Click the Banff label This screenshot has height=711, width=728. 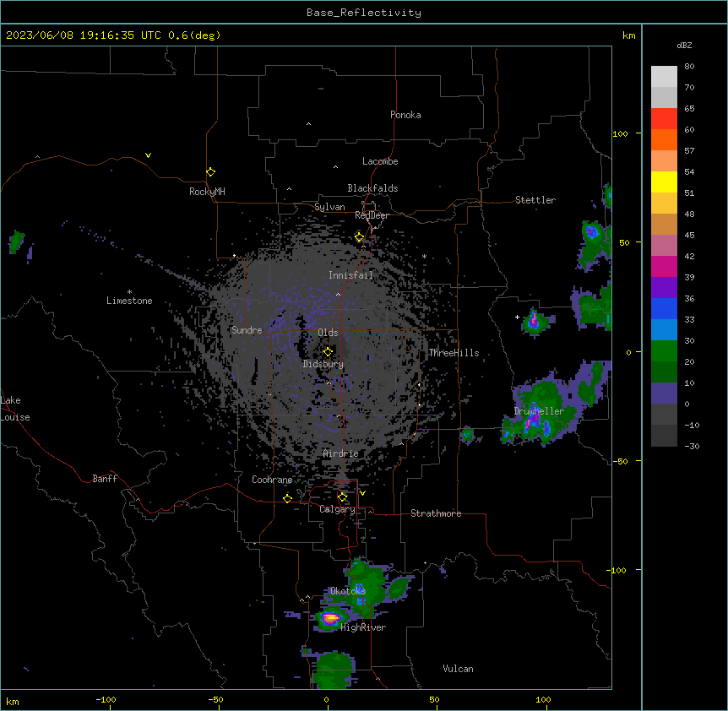pyautogui.click(x=105, y=479)
